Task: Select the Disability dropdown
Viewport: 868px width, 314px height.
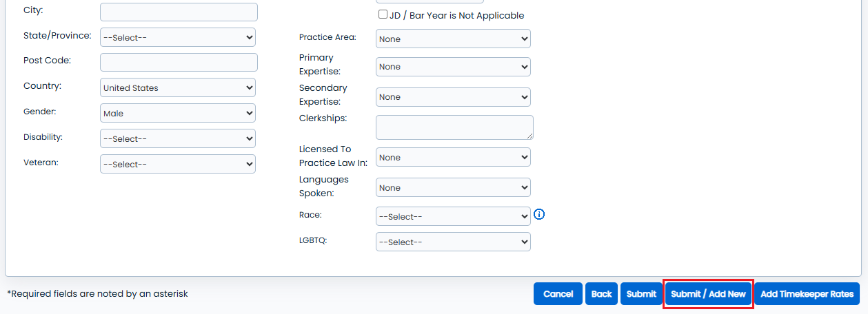Action: pyautogui.click(x=178, y=138)
